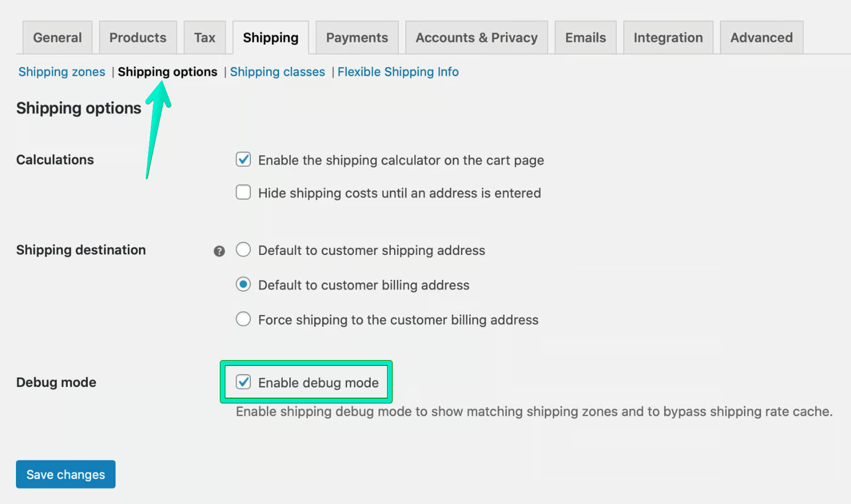This screenshot has width=851, height=504.
Task: Click the help icon beside Shipping destination
Action: tap(219, 250)
